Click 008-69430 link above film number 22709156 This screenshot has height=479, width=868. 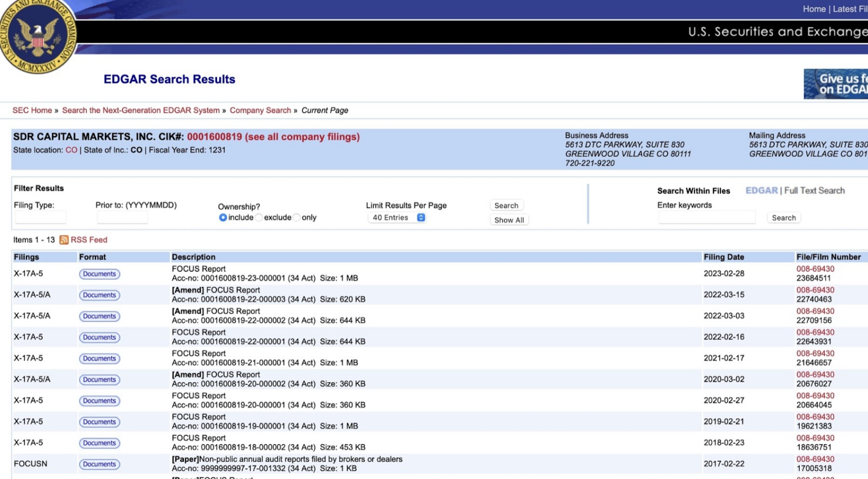[815, 311]
